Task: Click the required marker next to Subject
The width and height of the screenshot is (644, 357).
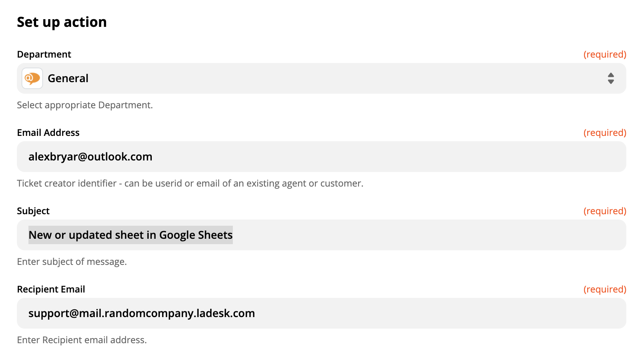Action: [x=605, y=211]
